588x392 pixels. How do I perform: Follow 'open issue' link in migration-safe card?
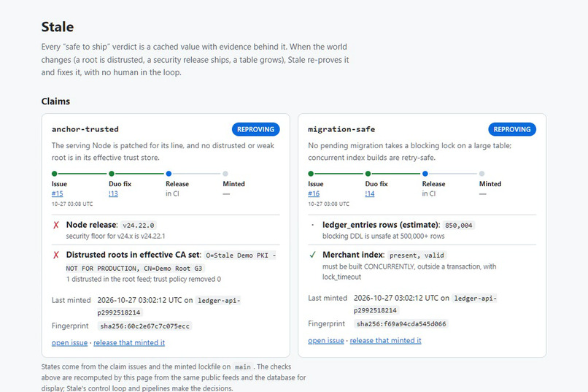tap(326, 340)
